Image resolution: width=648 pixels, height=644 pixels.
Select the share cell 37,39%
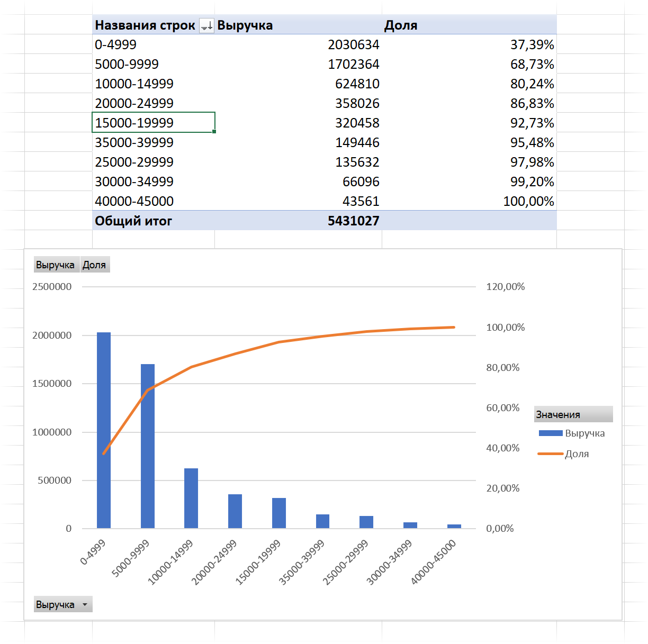click(x=469, y=45)
